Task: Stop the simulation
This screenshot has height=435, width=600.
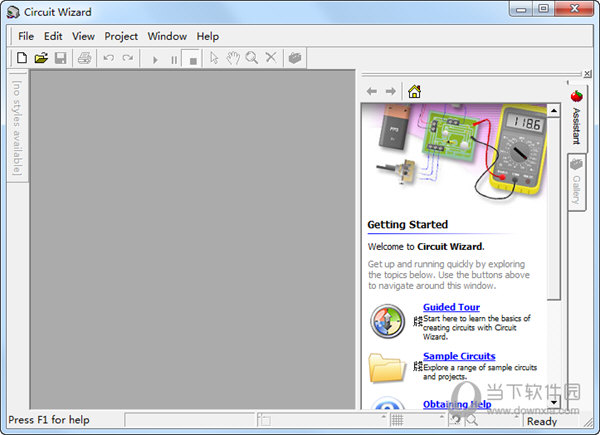Action: click(x=193, y=60)
